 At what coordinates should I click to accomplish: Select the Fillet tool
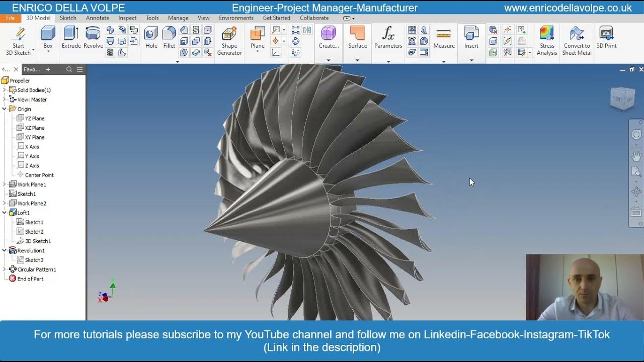169,38
